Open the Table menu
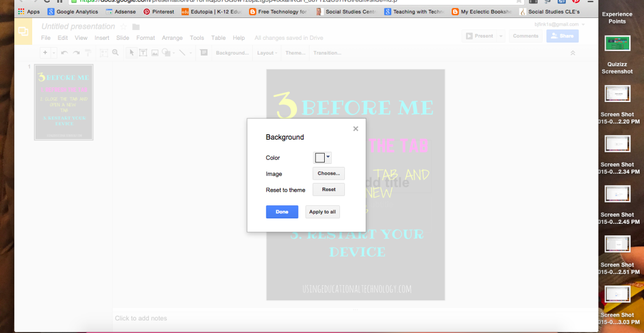The image size is (644, 333). 218,38
